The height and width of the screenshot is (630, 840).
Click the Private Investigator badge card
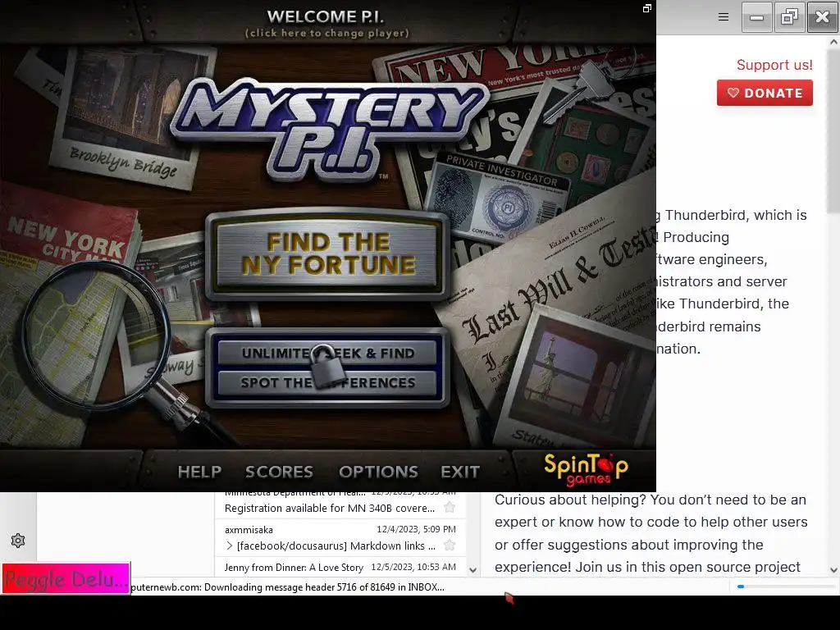coord(498,199)
